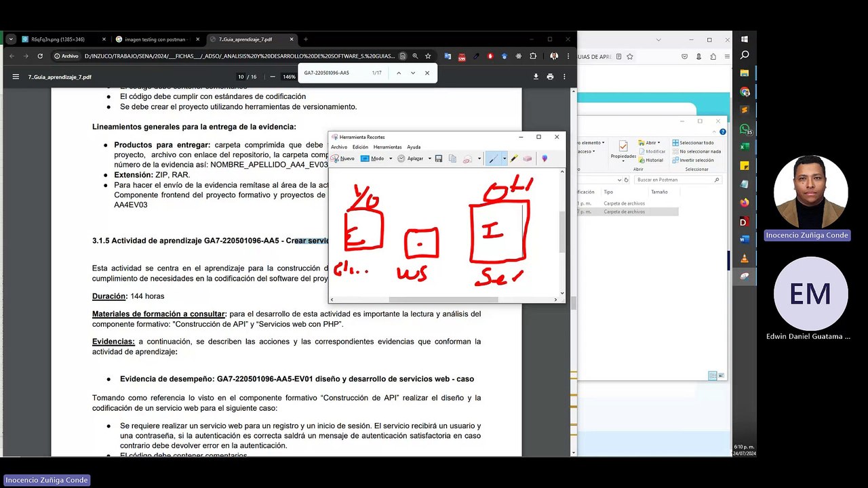Open Firefox hamburger menu
This screenshot has height=488, width=868.
point(726,57)
